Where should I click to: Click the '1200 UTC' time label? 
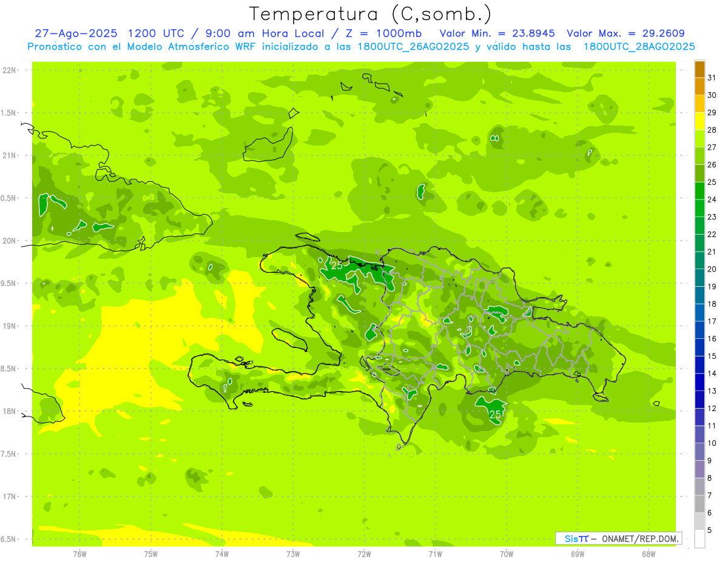(158, 33)
